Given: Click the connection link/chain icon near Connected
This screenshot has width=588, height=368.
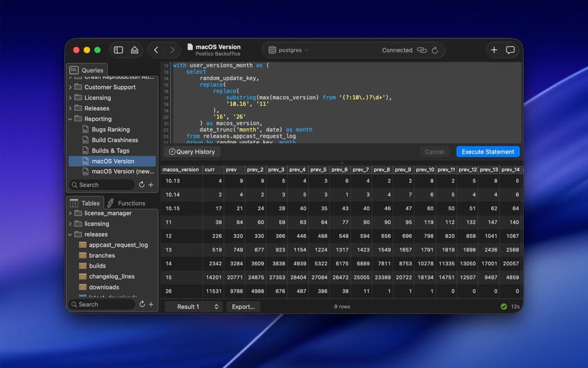Looking at the screenshot, I should click(422, 50).
